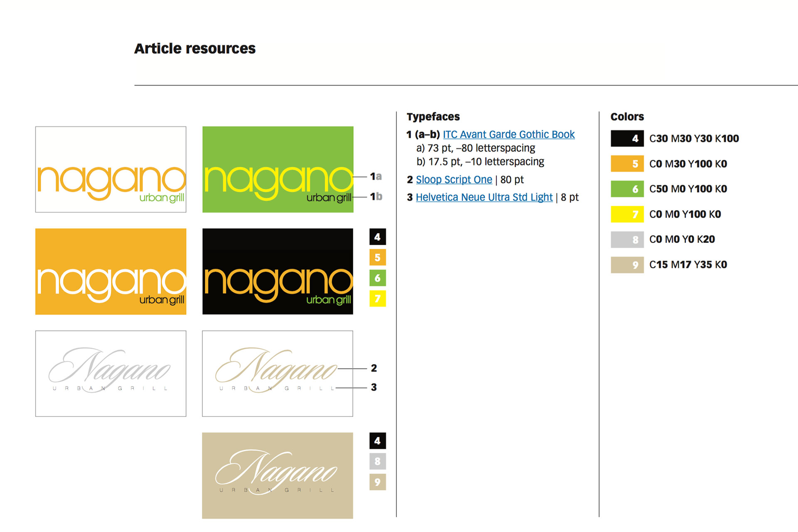The height and width of the screenshot is (532, 798).
Task: Click the small gray 8 marker beside tan logo
Action: pyautogui.click(x=377, y=461)
